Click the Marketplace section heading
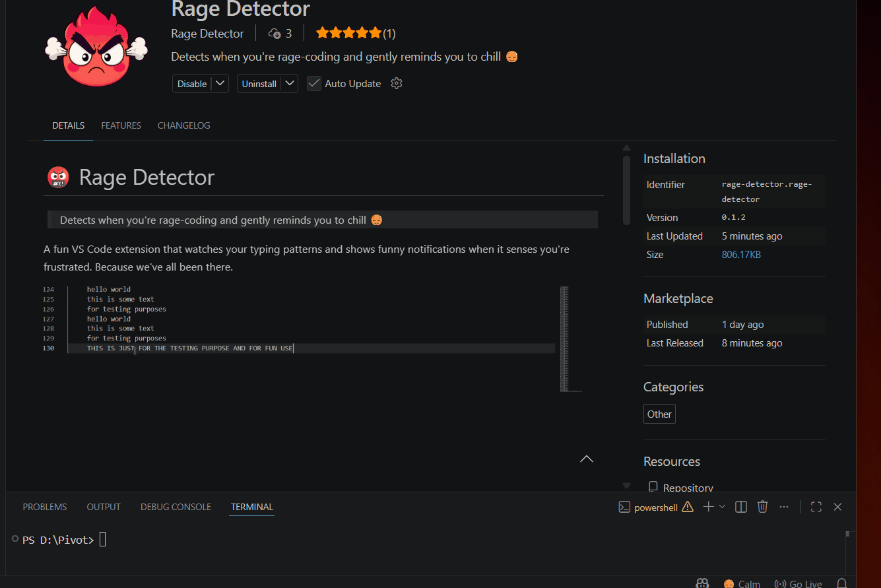881x588 pixels. tap(678, 298)
